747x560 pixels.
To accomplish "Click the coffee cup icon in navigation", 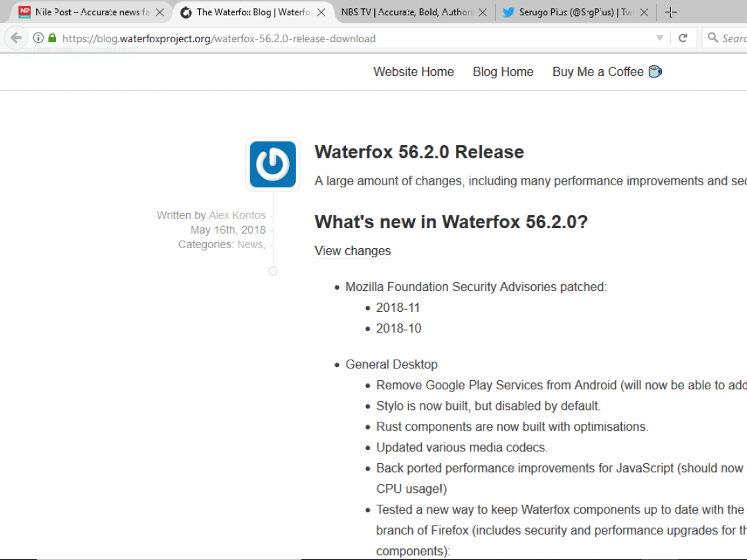I will tap(654, 71).
